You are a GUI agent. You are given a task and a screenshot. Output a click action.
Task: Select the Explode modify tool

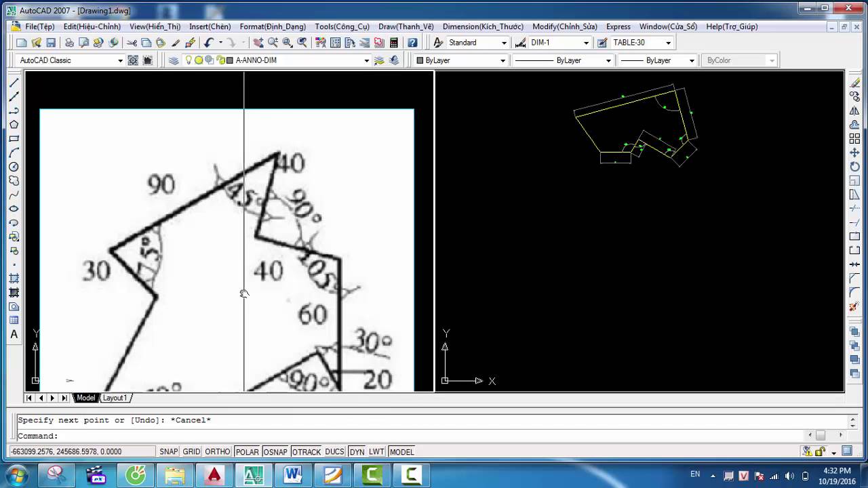(854, 307)
